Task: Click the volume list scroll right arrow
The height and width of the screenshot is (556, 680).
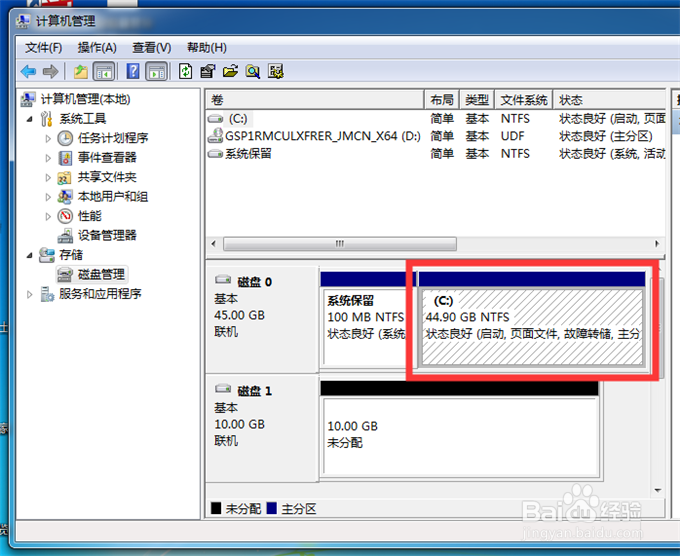Action: [x=657, y=244]
